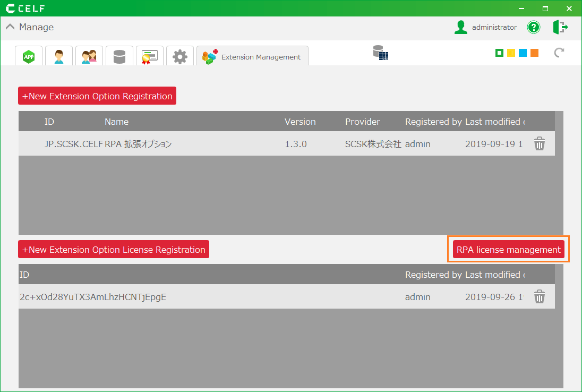
Task: Select the license ID row 2c+xOd28YuTX3AmLhzHCNTjEpgE
Action: 93,297
